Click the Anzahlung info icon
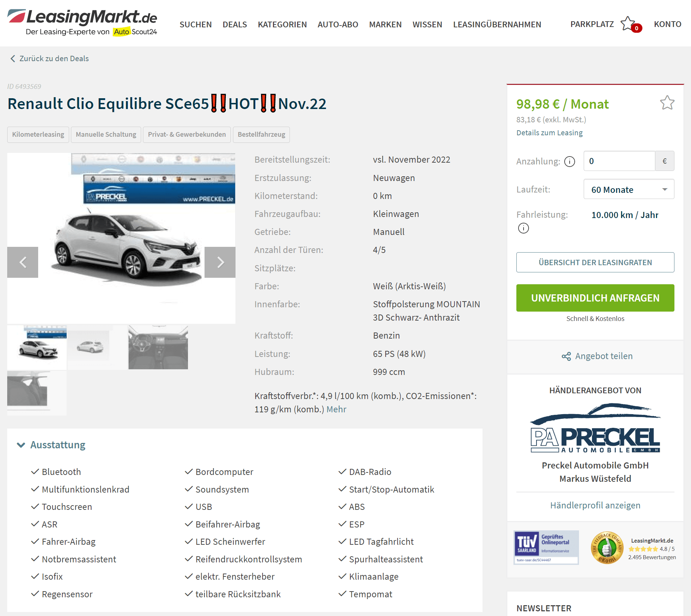 569,162
